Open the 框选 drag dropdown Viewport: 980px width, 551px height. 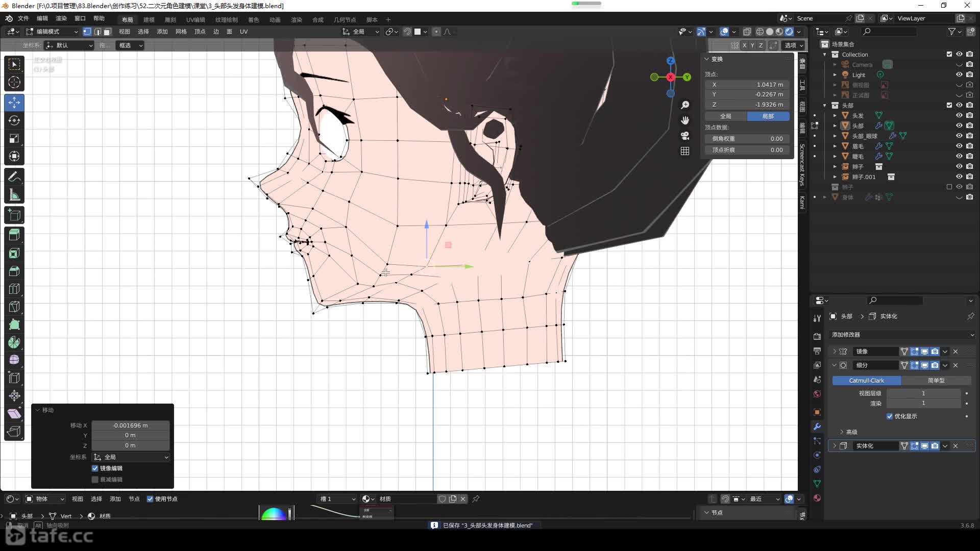[130, 45]
